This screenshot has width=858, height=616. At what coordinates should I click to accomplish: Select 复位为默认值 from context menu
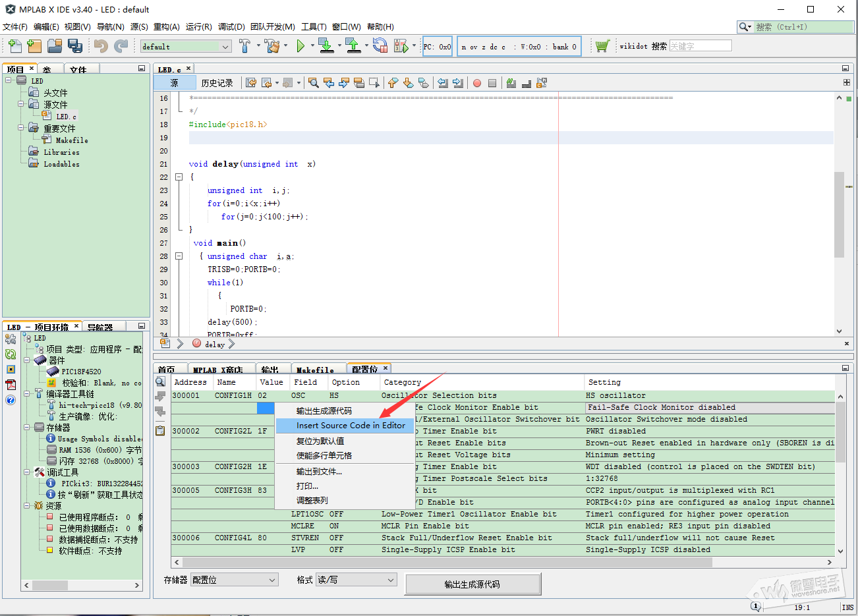tap(345, 441)
